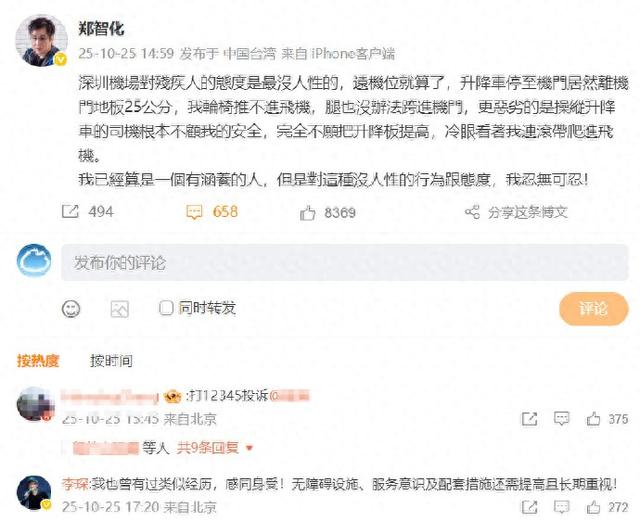Viewport: 640px width, 521px height.
Task: Open 郑智化's profile name link
Action: 101,29
